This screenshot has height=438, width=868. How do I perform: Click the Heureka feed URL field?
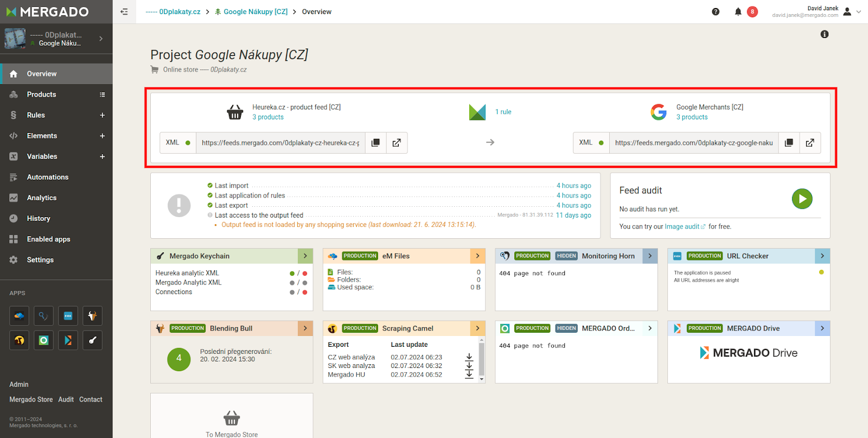pos(280,143)
